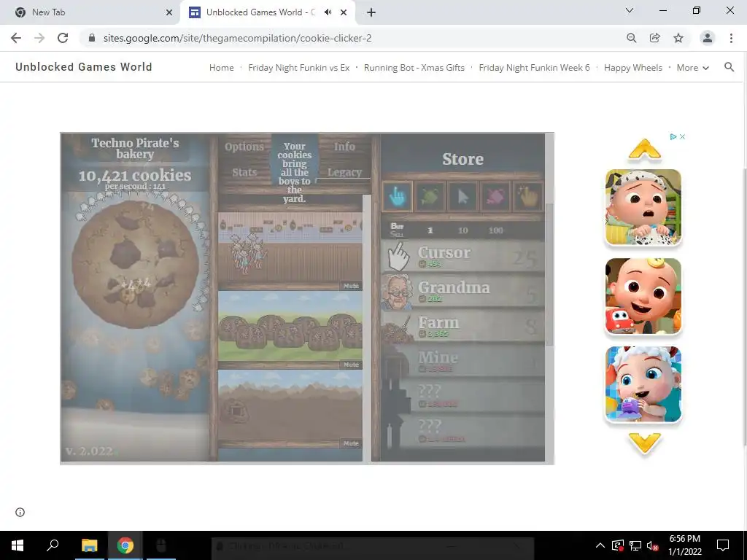Open Friday Night Funkin vs Ex link
The width and height of the screenshot is (747, 560).
(x=298, y=68)
